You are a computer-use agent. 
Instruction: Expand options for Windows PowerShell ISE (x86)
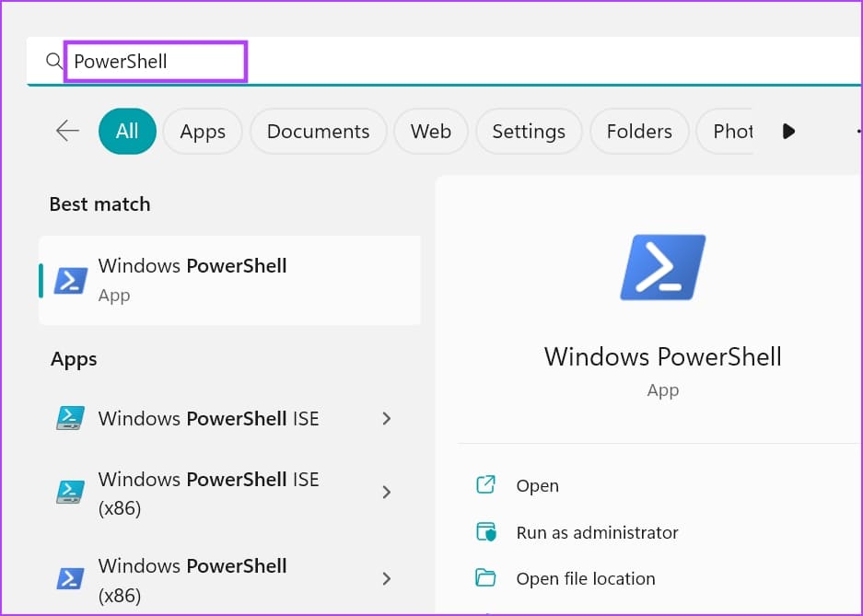pos(386,492)
